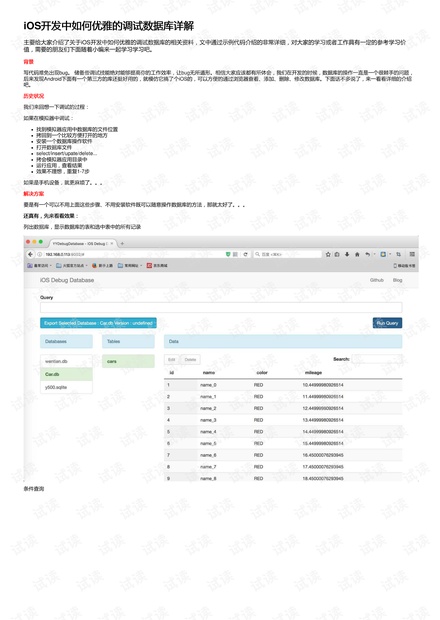Select the cars table
The width and height of the screenshot is (440, 620).
(128, 361)
